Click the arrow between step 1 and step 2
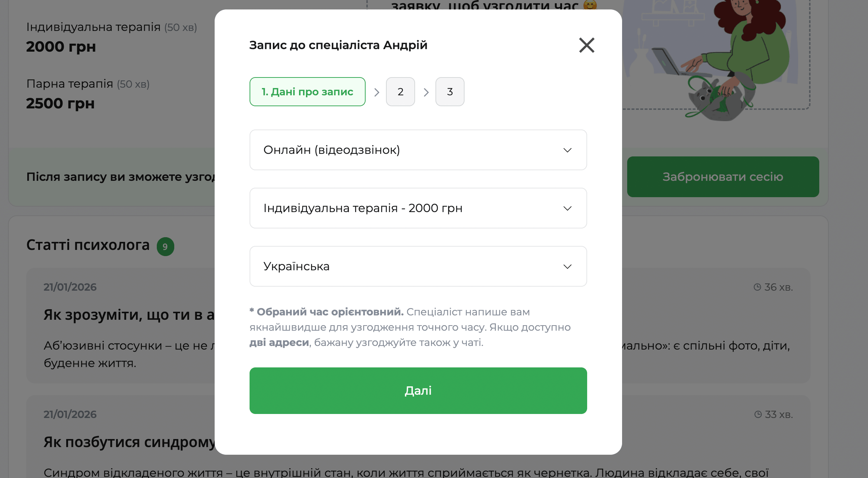Viewport: 868px width, 478px height. (377, 92)
